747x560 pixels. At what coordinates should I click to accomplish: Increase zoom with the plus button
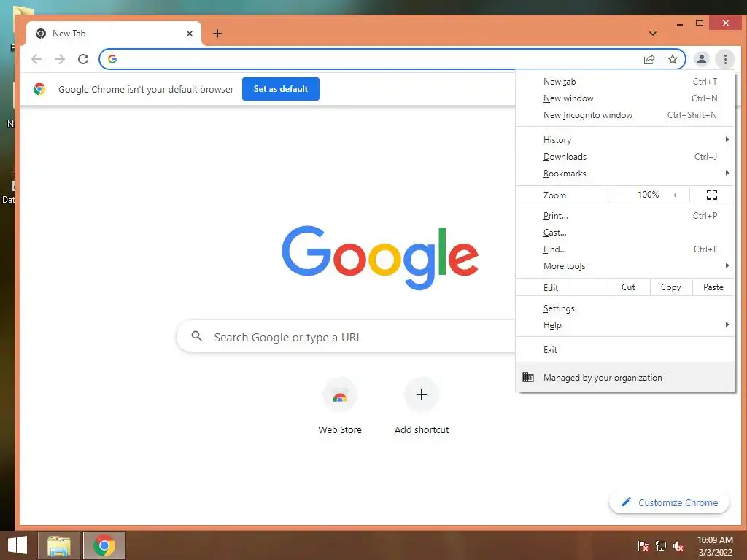(x=675, y=194)
